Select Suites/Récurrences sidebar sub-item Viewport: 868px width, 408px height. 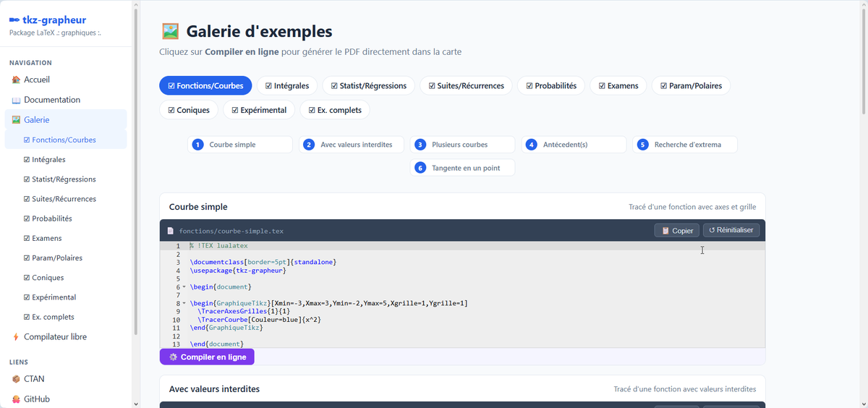(x=66, y=198)
